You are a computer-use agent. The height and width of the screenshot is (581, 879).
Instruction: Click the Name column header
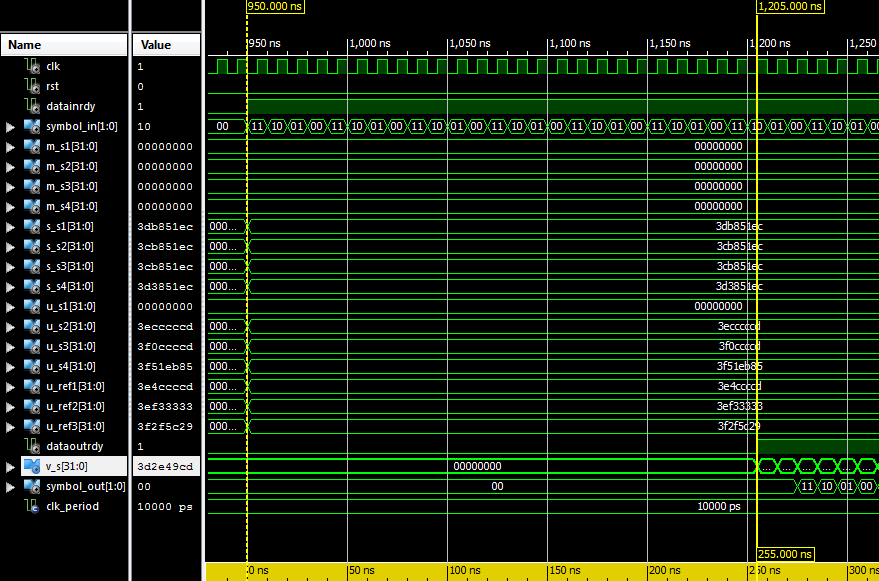(63, 45)
